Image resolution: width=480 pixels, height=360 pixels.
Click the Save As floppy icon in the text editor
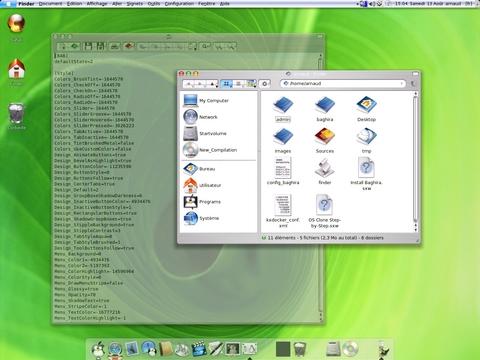100,46
